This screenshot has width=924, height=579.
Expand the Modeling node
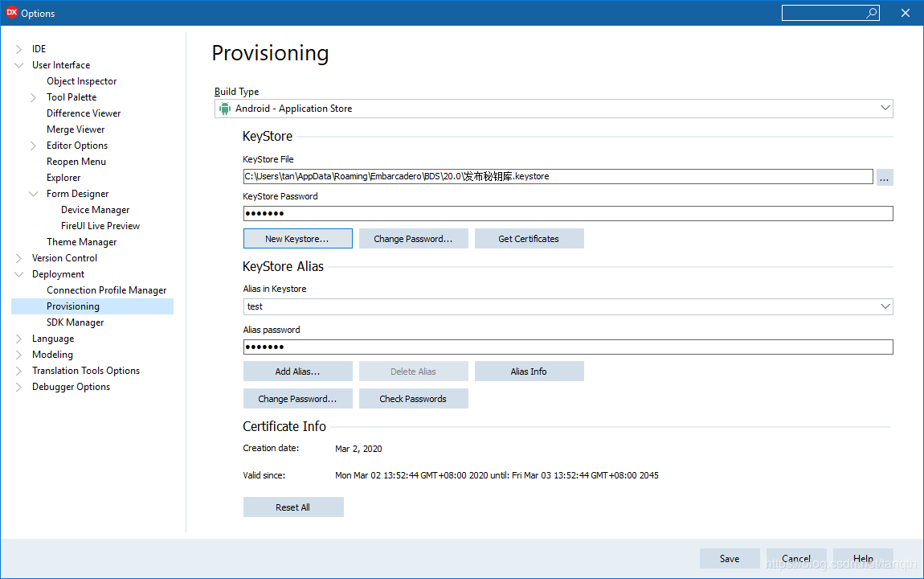click(x=18, y=355)
